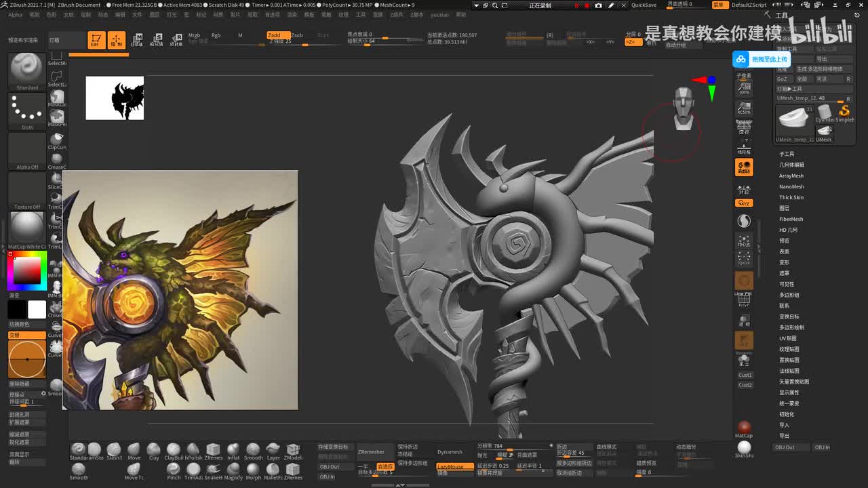Pick the hPolish brush in bottom shelf
The width and height of the screenshot is (868, 488).
point(193,452)
